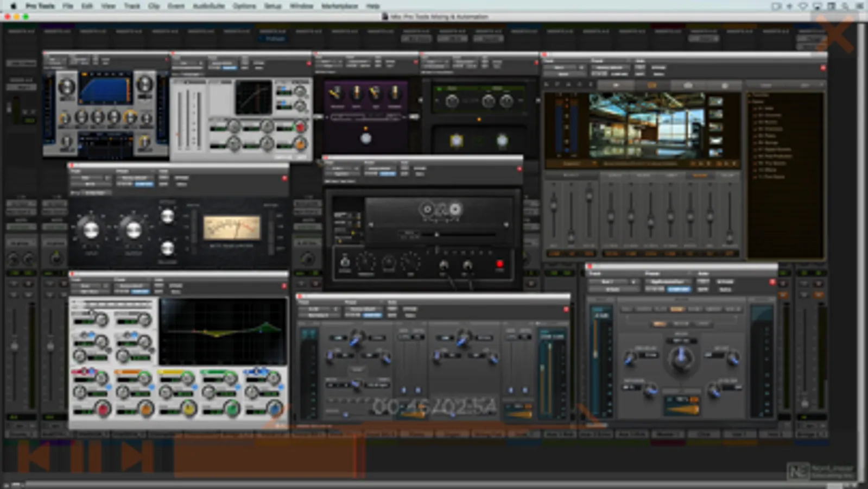Image resolution: width=868 pixels, height=489 pixels.
Task: Select the top room thumbnail in the reverb plugin
Action: click(x=715, y=102)
